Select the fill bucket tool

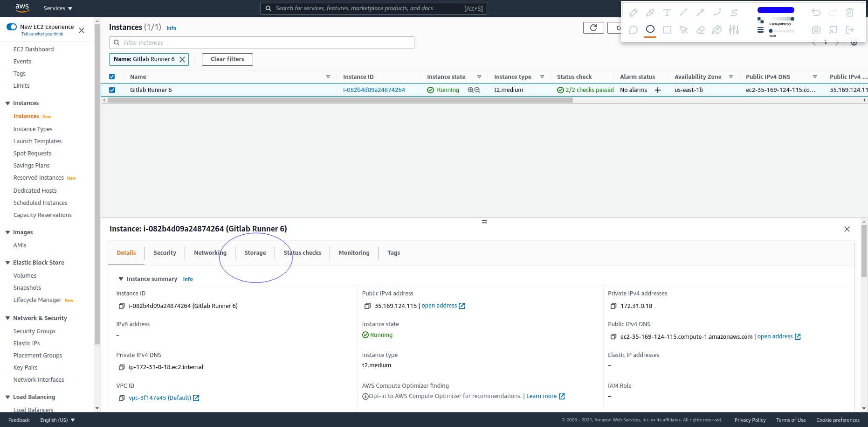(x=717, y=30)
